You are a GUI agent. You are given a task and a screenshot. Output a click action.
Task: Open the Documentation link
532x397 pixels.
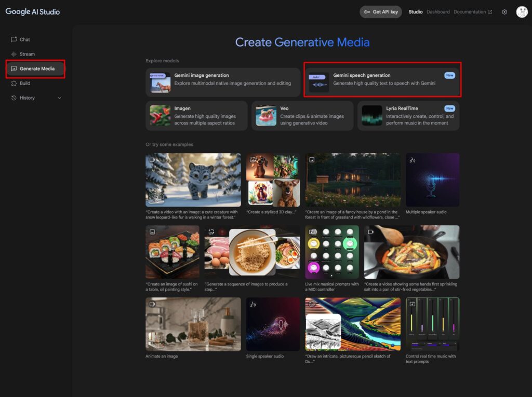pyautogui.click(x=473, y=12)
